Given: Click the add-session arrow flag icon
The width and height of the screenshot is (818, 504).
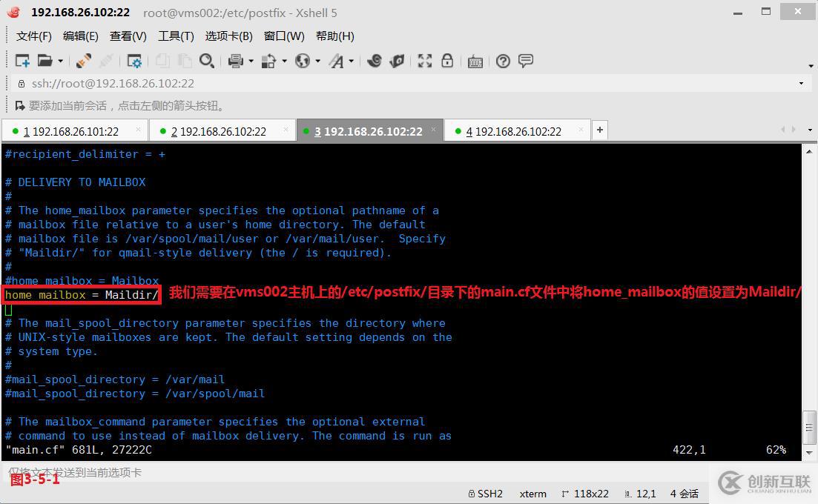Looking at the screenshot, I should coord(20,106).
